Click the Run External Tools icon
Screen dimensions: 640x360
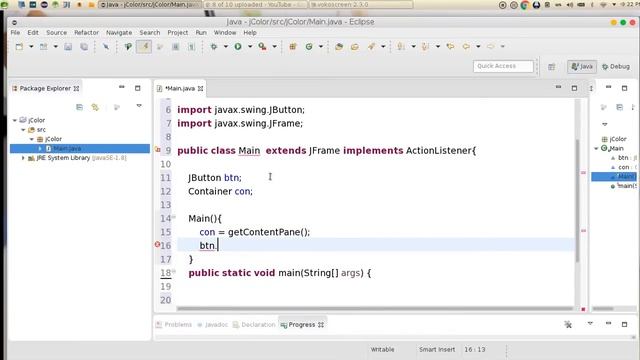coord(262,47)
